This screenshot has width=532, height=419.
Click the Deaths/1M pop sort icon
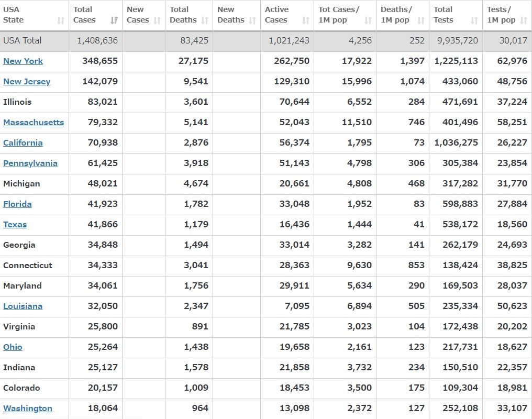point(421,20)
